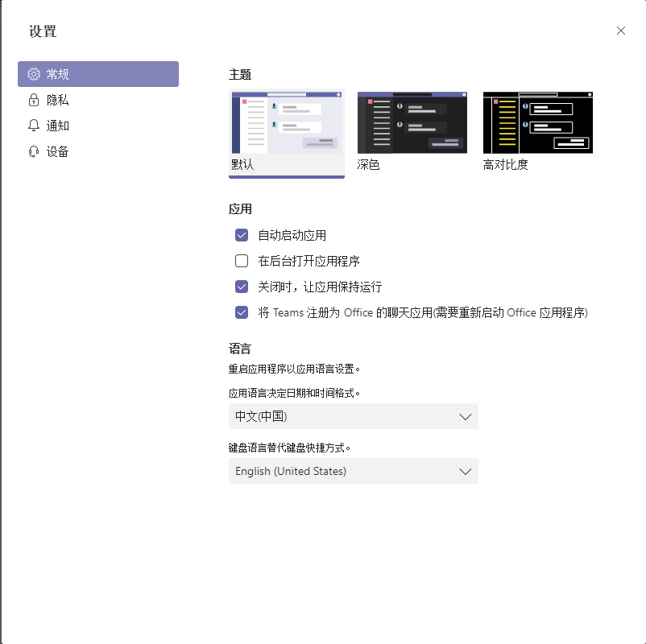Click the 深色 theme label
The width and height of the screenshot is (646, 644).
pos(368,165)
